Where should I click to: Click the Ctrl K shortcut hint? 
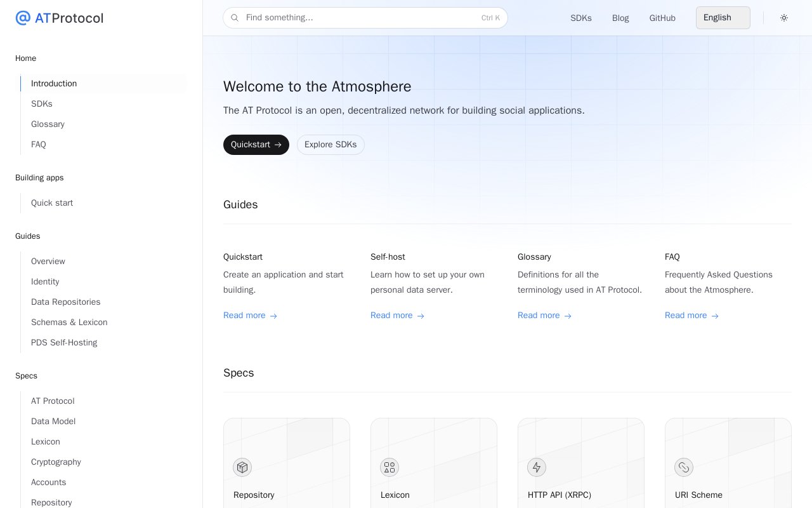490,18
